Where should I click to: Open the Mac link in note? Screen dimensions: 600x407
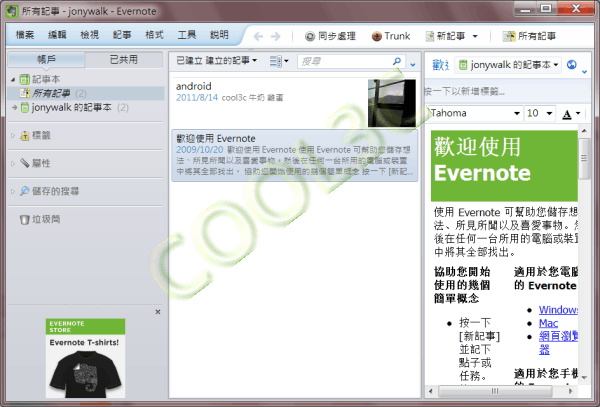pyautogui.click(x=548, y=324)
